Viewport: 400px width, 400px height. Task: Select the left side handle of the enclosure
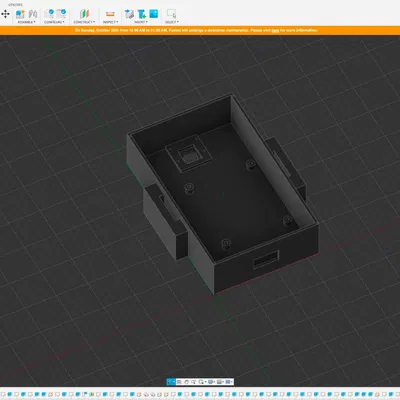(166, 221)
